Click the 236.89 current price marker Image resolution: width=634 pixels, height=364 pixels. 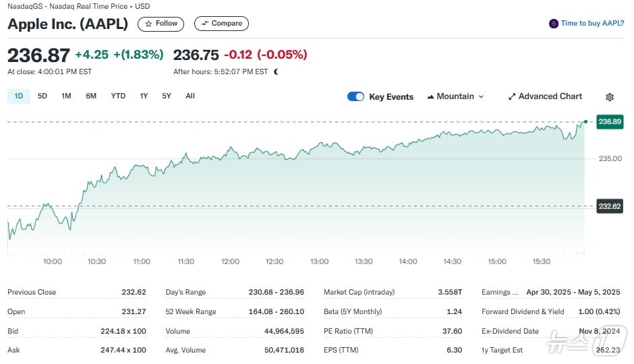(x=610, y=122)
